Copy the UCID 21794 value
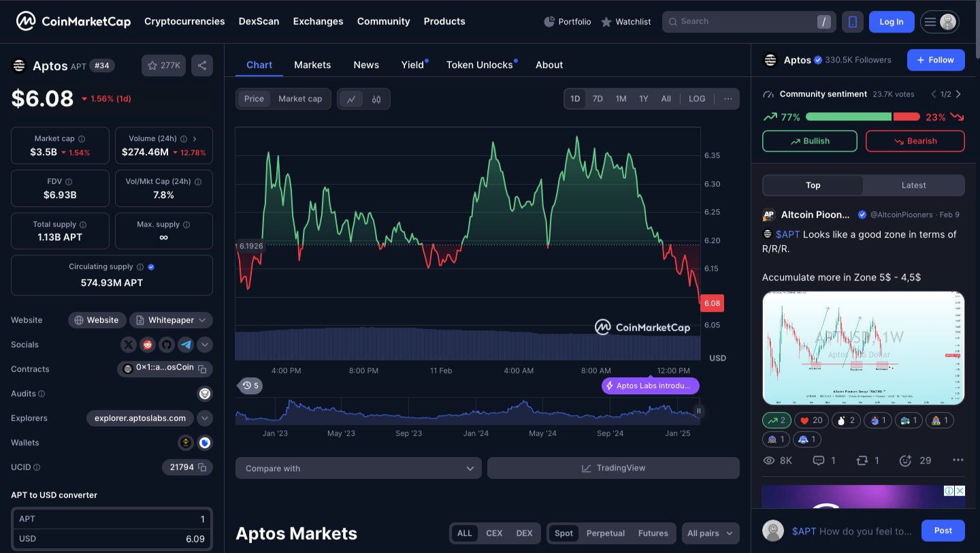Image resolution: width=980 pixels, height=553 pixels. click(x=201, y=467)
